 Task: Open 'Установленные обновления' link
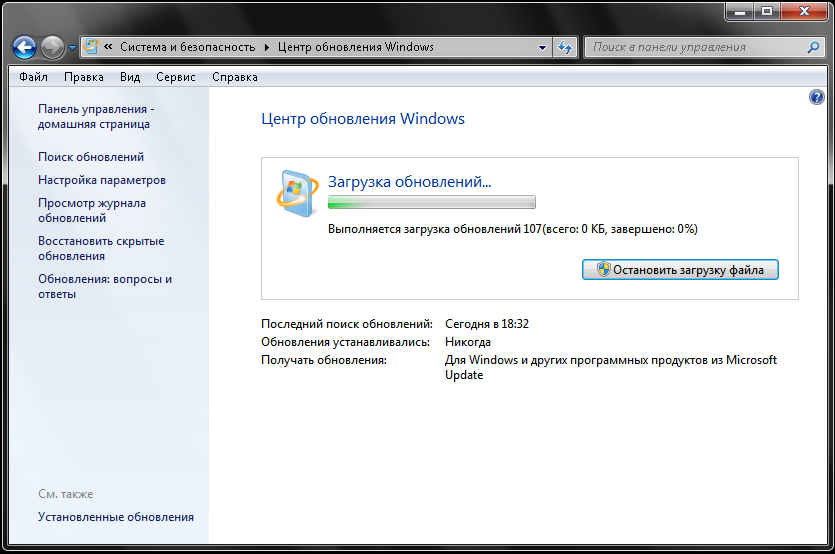[116, 517]
